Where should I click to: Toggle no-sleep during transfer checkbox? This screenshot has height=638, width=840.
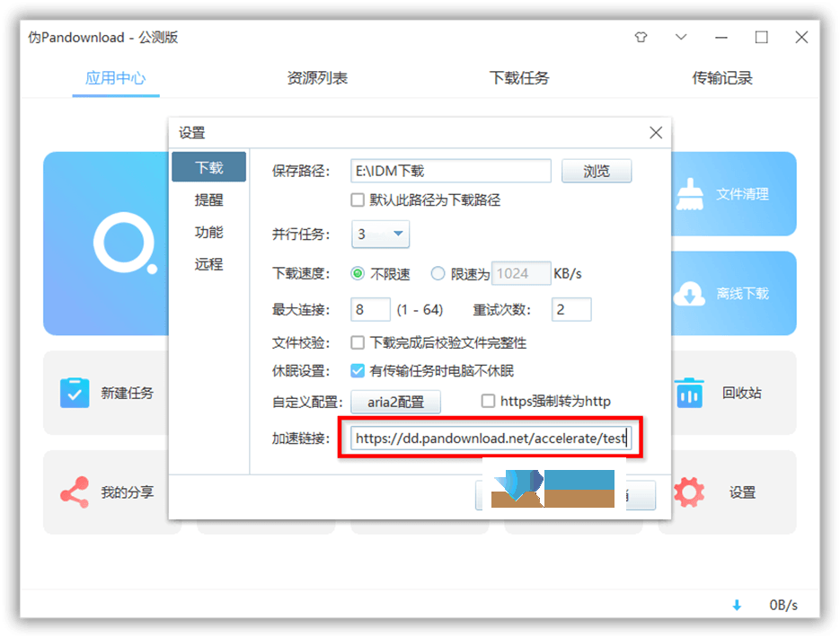coord(358,371)
